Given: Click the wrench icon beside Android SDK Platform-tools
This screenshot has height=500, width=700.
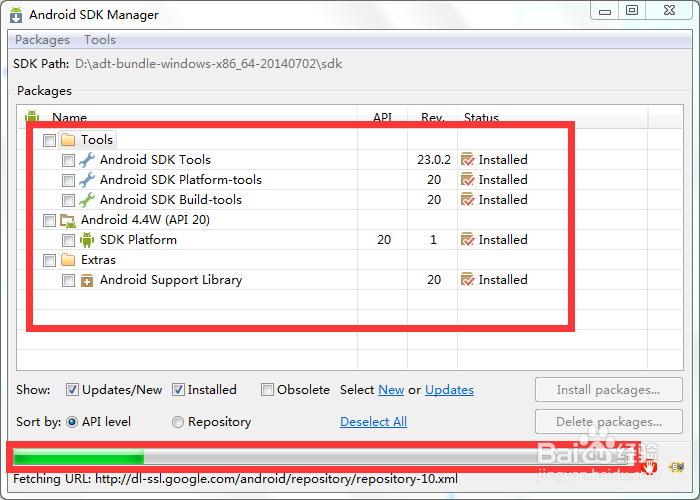Looking at the screenshot, I should click(x=87, y=180).
